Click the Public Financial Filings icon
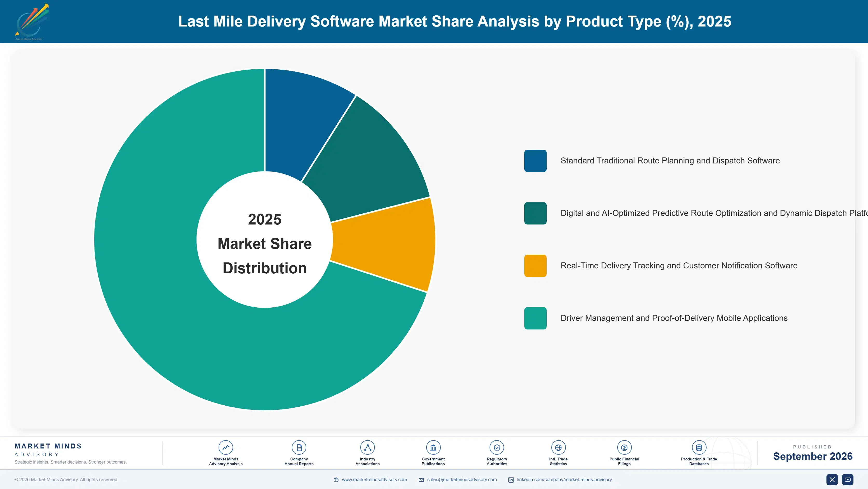Screen dimensions: 868x489 click(624, 447)
